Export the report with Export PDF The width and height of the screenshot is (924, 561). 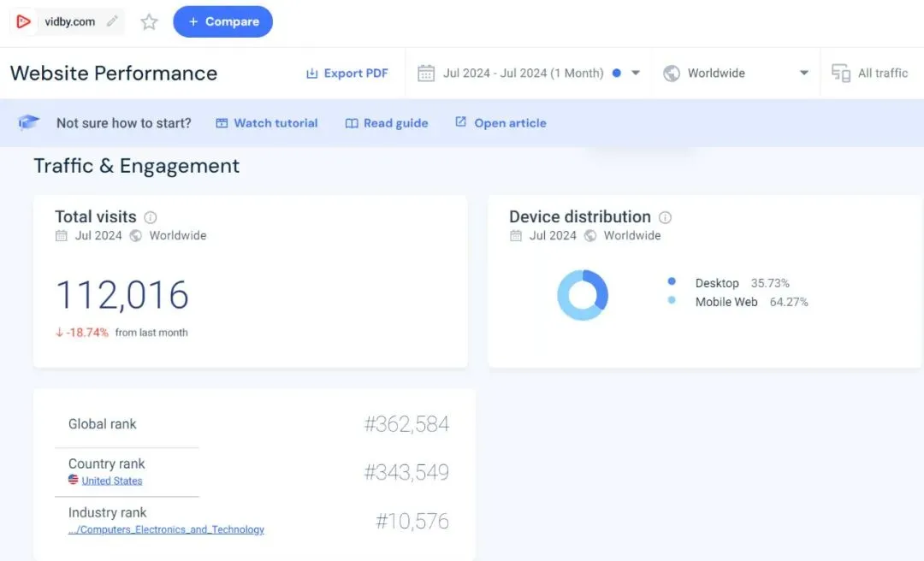[347, 73]
